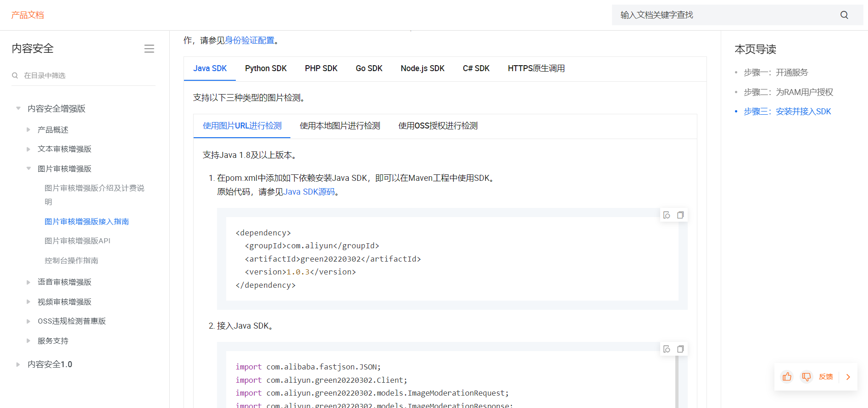Image resolution: width=868 pixels, height=408 pixels.
Task: Click the filter search icon in sidebar
Action: [15, 75]
